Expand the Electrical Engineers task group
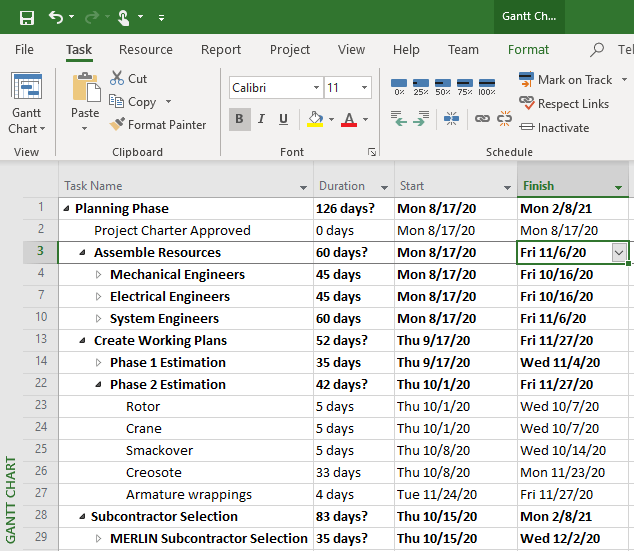634x551 pixels. pyautogui.click(x=98, y=297)
